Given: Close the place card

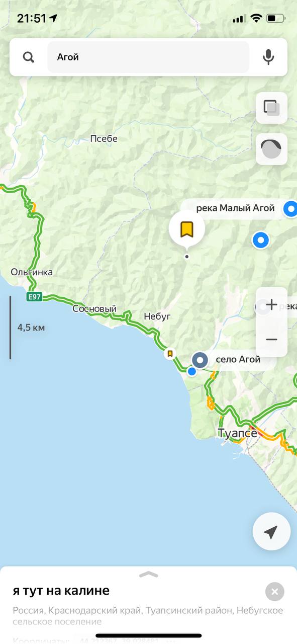Looking at the screenshot, I should pyautogui.click(x=275, y=592).
